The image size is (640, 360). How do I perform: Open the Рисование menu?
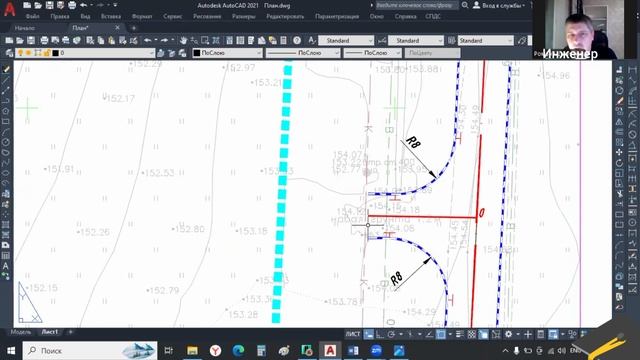[207, 17]
